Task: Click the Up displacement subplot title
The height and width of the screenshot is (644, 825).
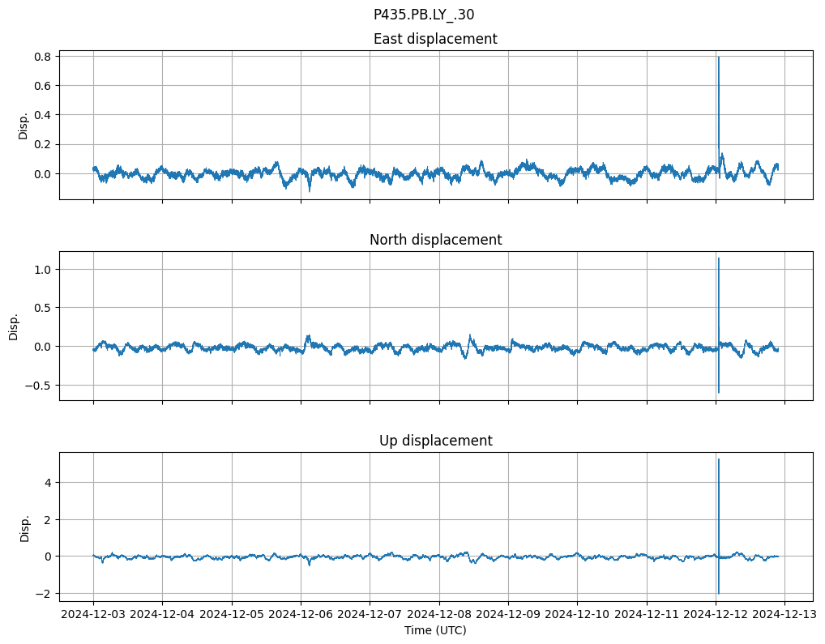Action: click(435, 441)
